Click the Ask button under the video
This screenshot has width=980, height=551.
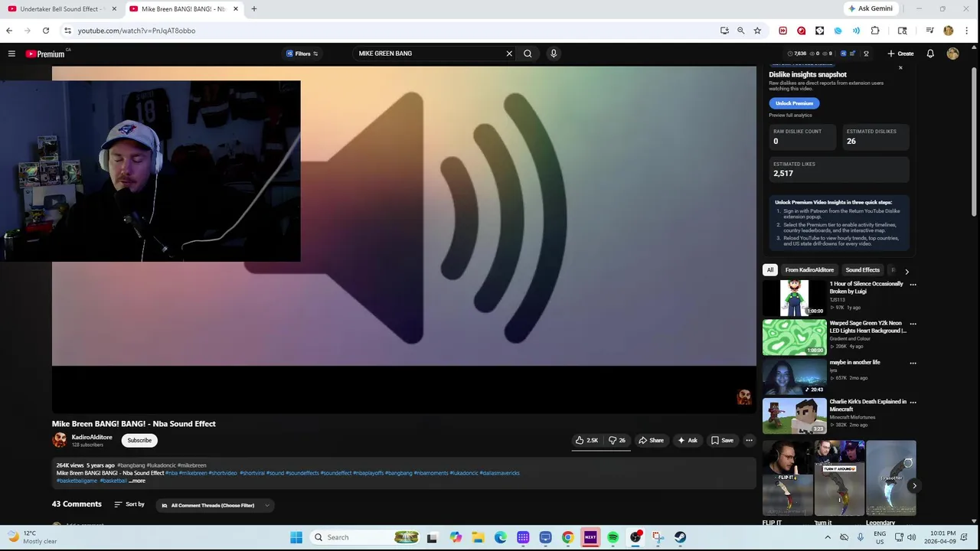[x=687, y=440]
